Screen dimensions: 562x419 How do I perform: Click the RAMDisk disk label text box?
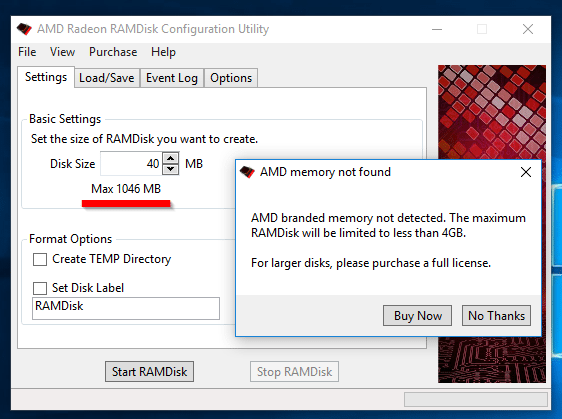click(x=126, y=308)
